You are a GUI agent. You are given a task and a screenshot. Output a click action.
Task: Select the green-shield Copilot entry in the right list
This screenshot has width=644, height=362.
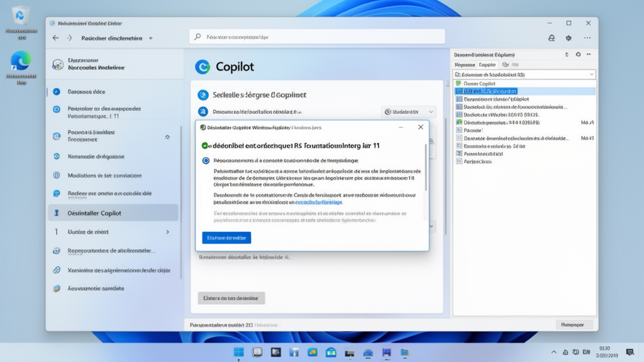525,84
